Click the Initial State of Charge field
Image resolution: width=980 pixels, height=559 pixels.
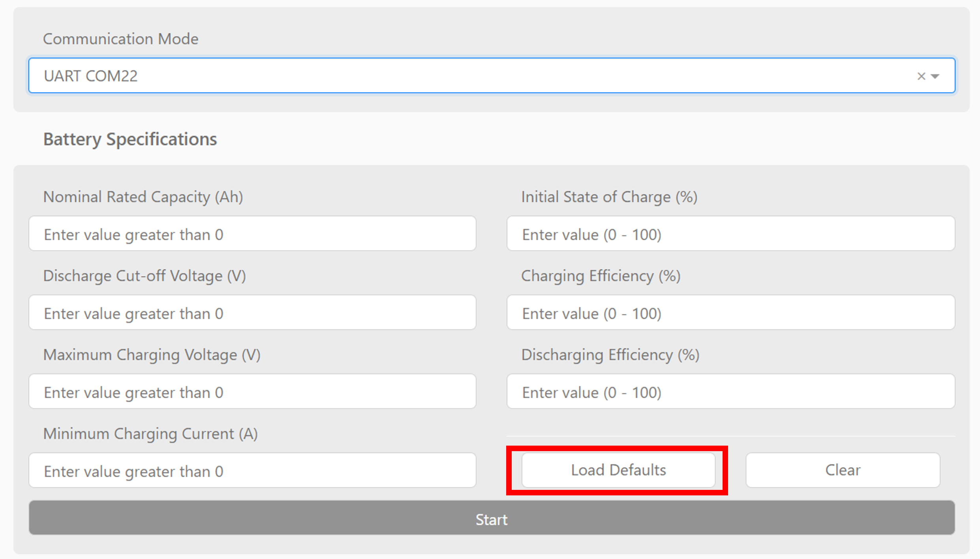[x=730, y=233]
